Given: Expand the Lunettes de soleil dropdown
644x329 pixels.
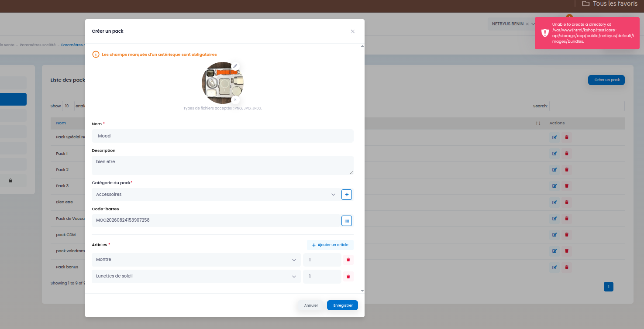Looking at the screenshot, I should click(x=196, y=276).
